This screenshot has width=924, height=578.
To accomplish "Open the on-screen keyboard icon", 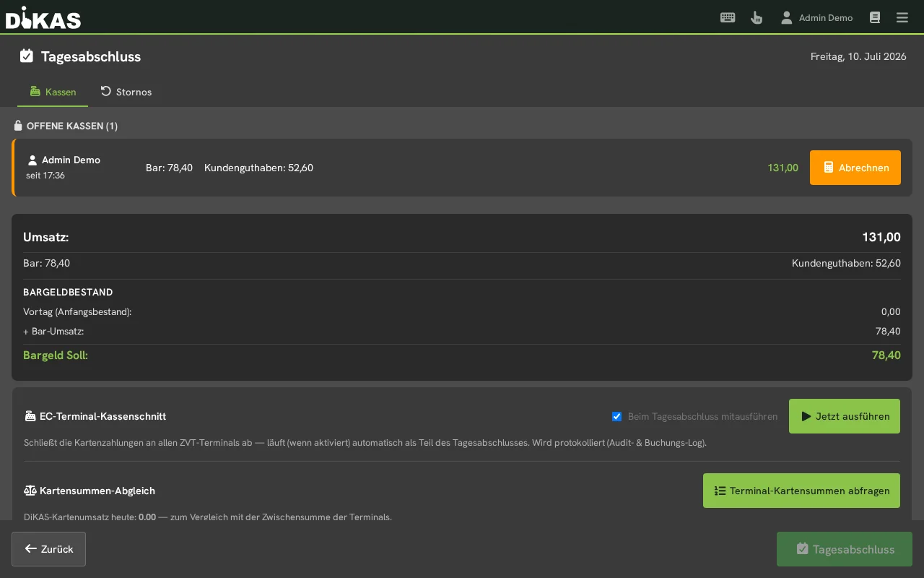I will pyautogui.click(x=728, y=17).
